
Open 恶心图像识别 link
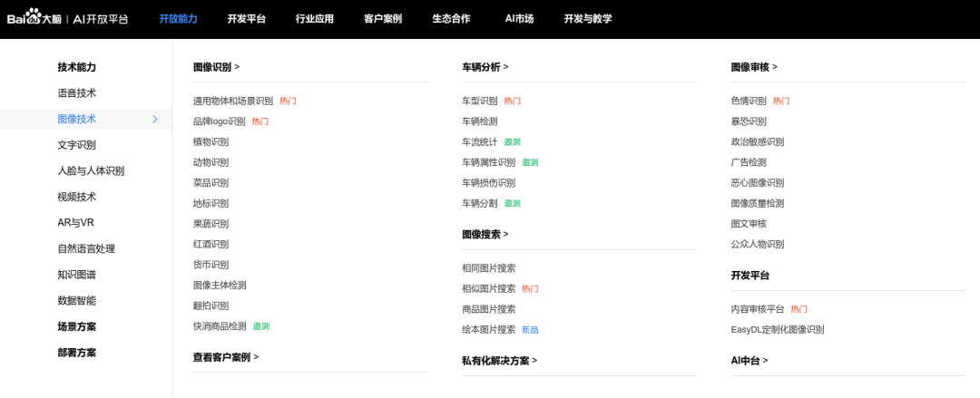click(758, 183)
